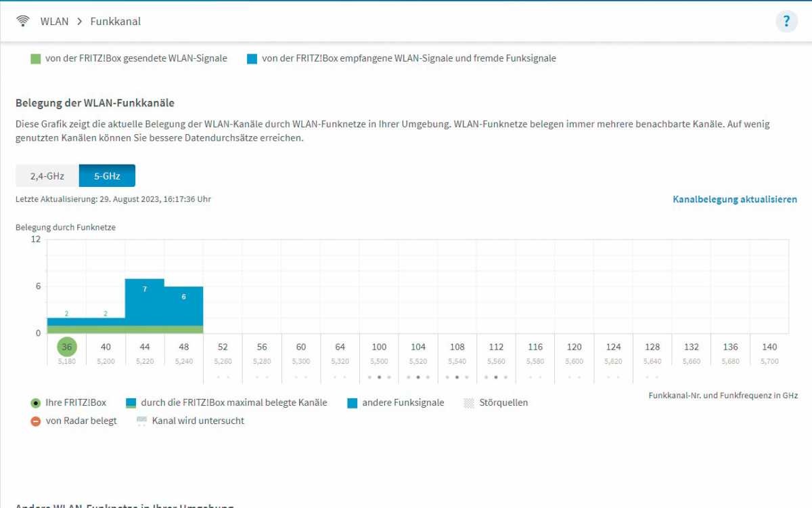Click the green sent-signals legend swatch
The image size is (812, 508).
[36, 59]
